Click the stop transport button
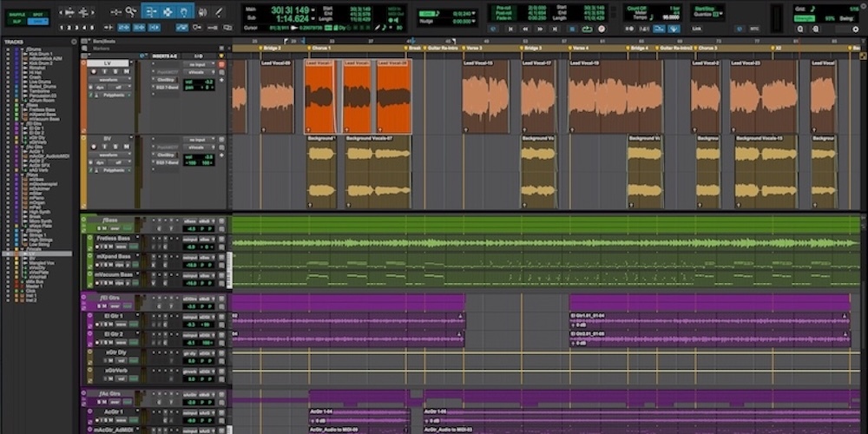 (572, 29)
